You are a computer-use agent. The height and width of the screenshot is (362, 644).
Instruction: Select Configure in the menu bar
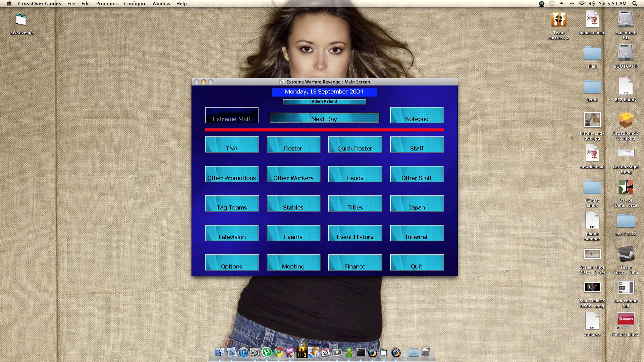tap(135, 4)
